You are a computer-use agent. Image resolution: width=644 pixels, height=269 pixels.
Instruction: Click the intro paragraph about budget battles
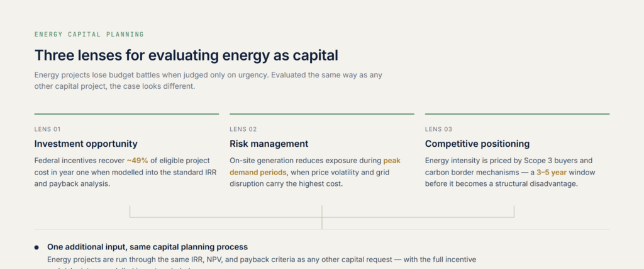tap(209, 81)
